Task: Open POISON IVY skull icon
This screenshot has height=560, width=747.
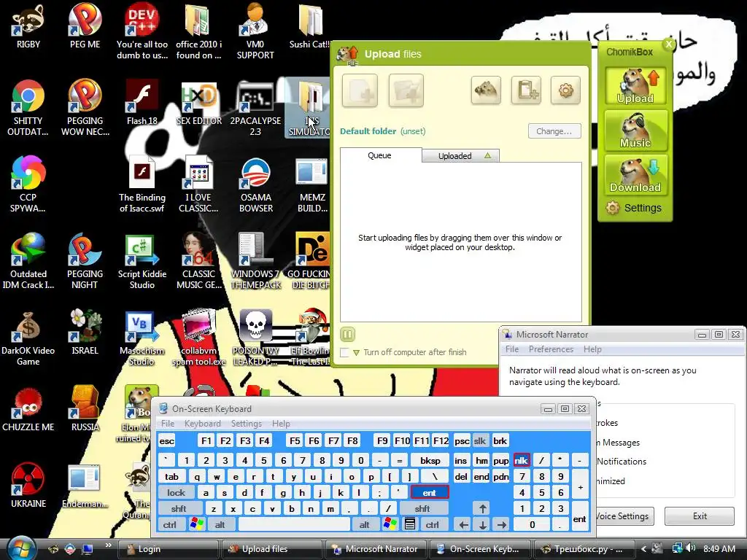Action: click(x=255, y=326)
